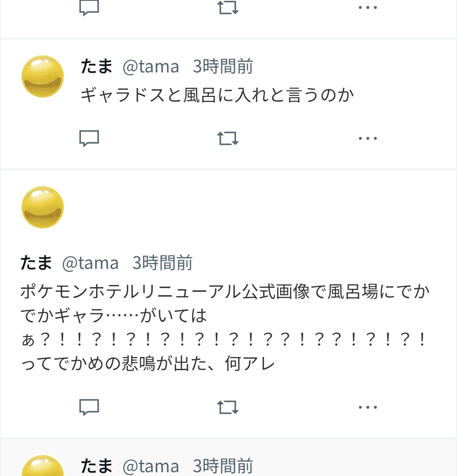Open the avatar above the ポケモンホテル post

tap(43, 207)
